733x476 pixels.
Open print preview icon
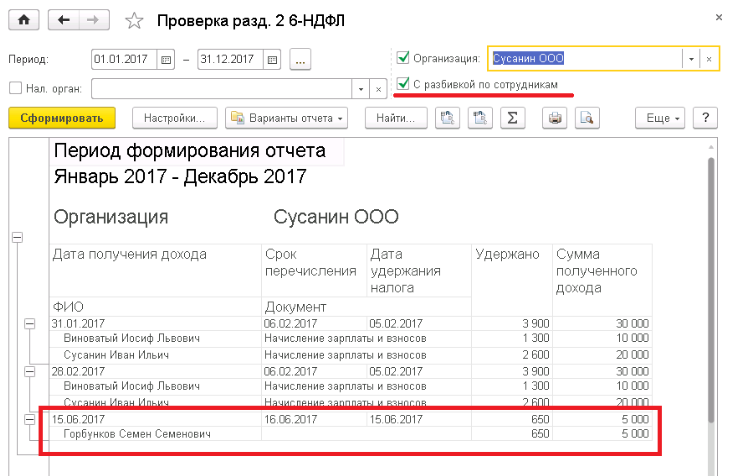(587, 118)
